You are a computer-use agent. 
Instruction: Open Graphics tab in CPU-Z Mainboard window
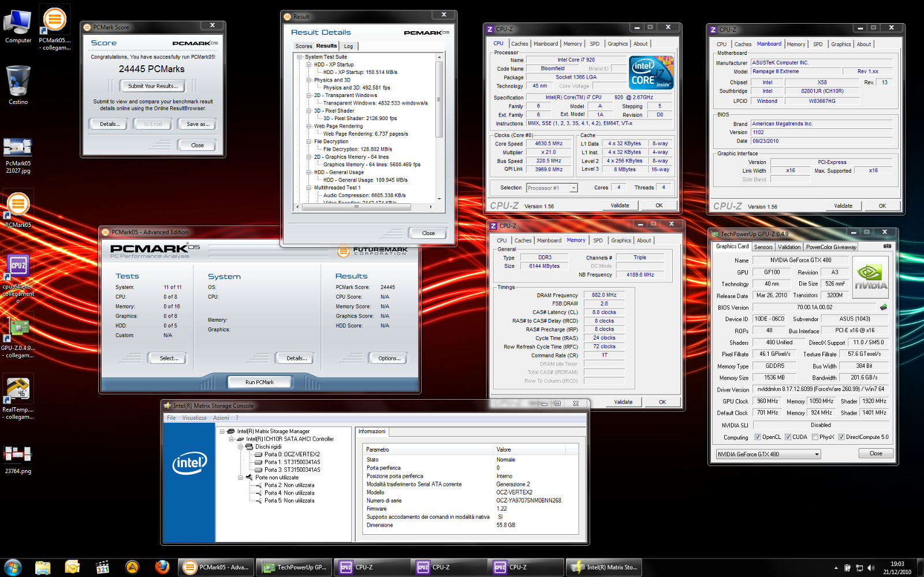tap(841, 44)
